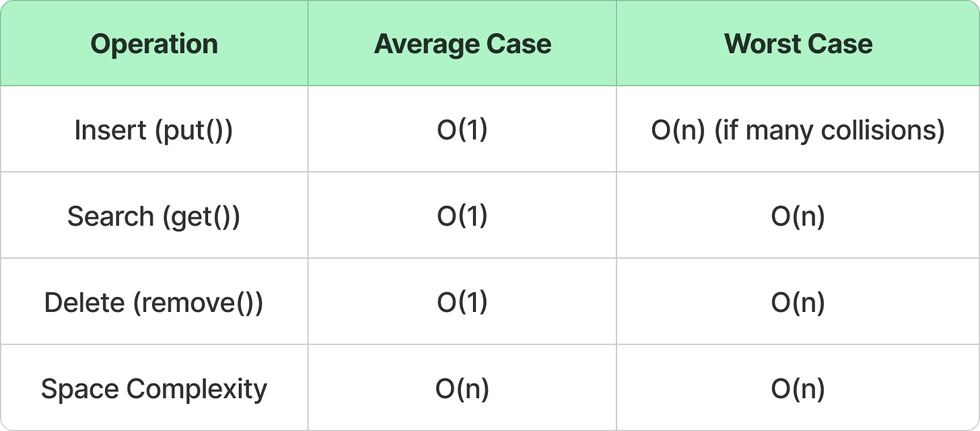Viewport: 980px width, 431px height.
Task: Click the Search (get()) row label
Action: [x=153, y=216]
